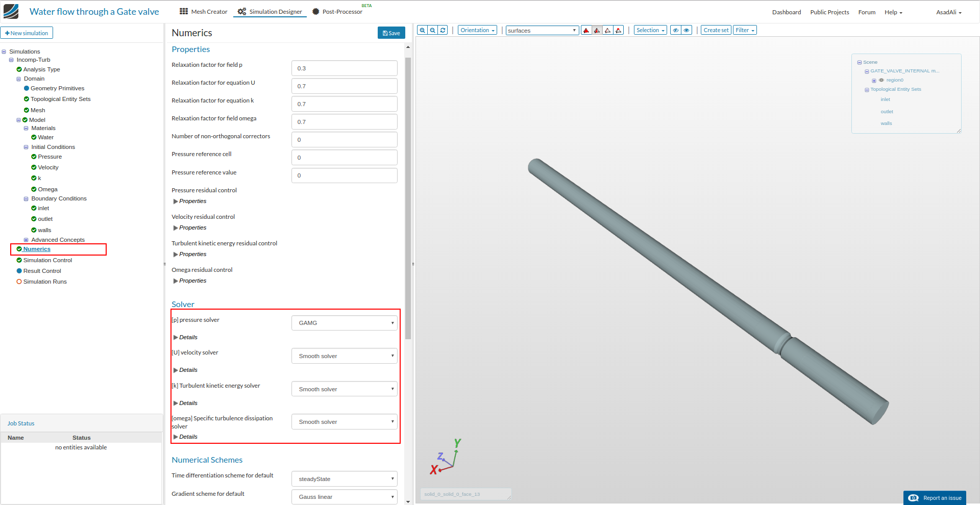This screenshot has height=505, width=980.
Task: Click the SimScale logo icon
Action: [11, 11]
